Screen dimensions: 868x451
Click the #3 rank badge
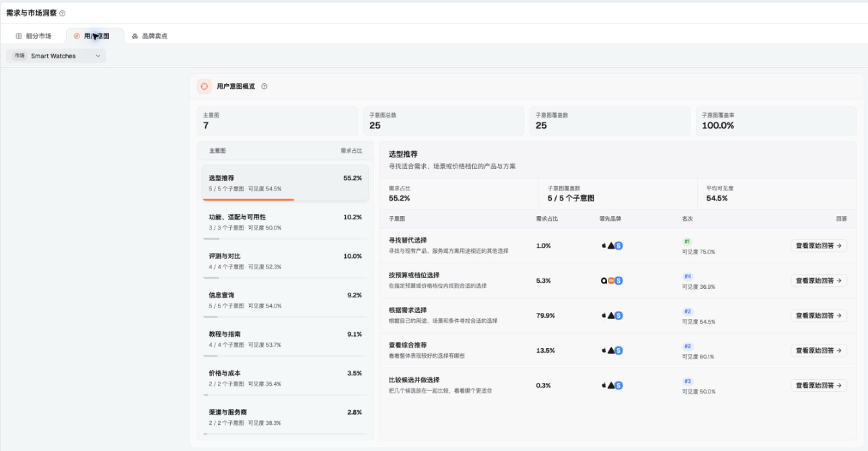(688, 381)
